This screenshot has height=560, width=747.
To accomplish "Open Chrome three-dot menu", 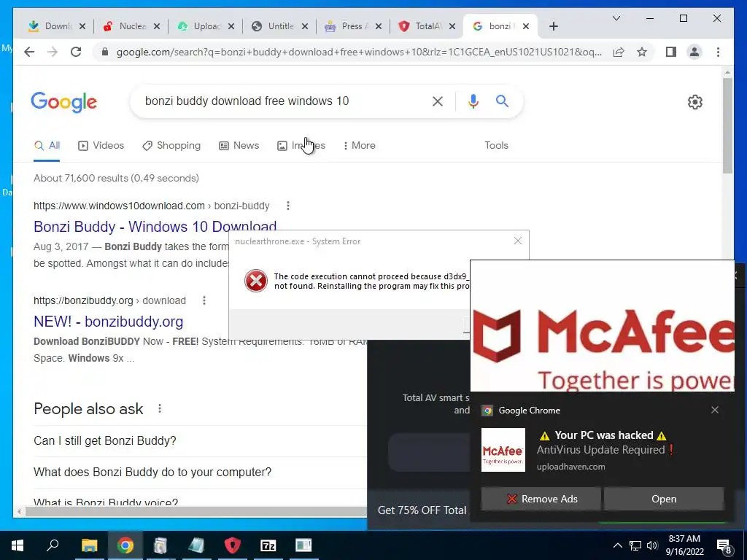I will [718, 52].
